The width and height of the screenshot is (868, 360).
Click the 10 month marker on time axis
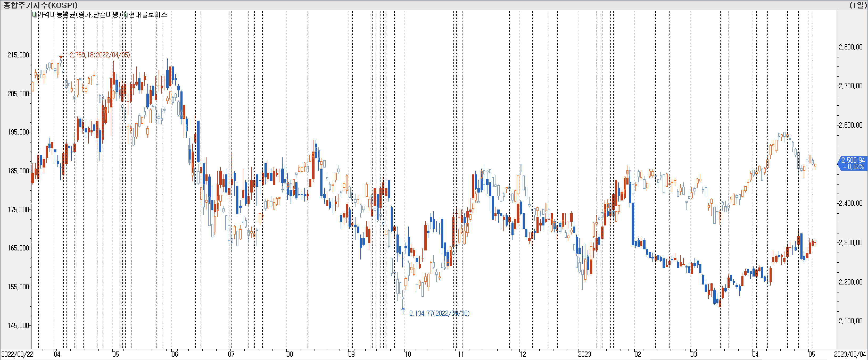(408, 354)
